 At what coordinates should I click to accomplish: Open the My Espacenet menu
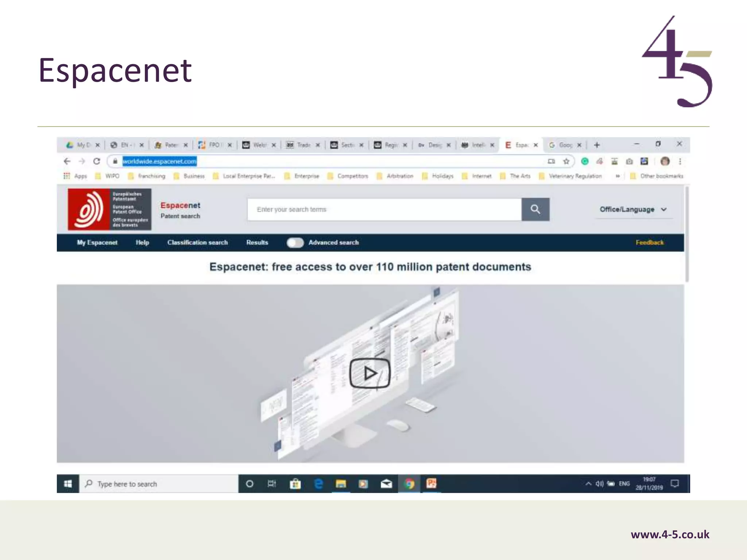pos(97,242)
